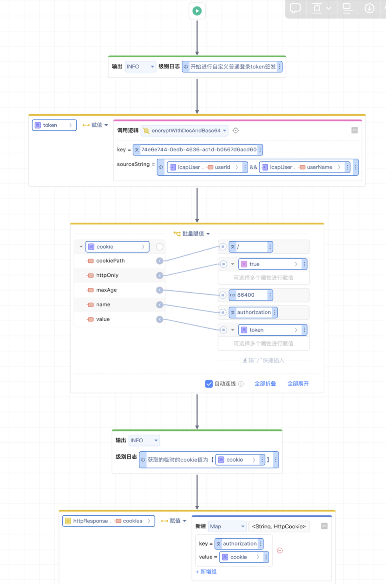Open more options for authorization name value
This screenshot has width=386, height=588.
click(275, 312)
